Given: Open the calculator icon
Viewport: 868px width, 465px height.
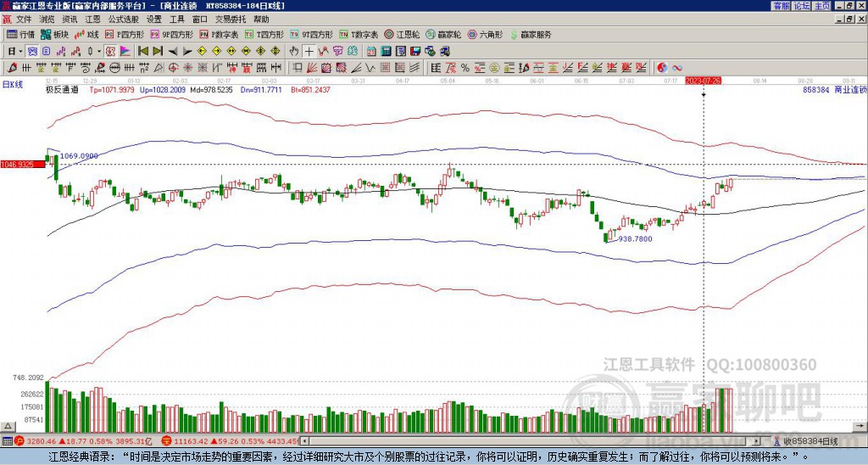Looking at the screenshot, I should click(386, 52).
